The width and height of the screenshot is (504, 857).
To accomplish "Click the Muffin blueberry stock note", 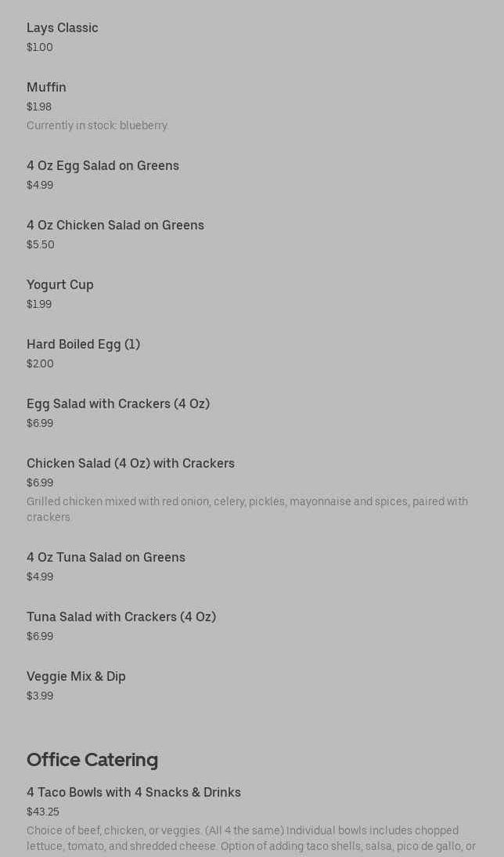I will pyautogui.click(x=96, y=125).
